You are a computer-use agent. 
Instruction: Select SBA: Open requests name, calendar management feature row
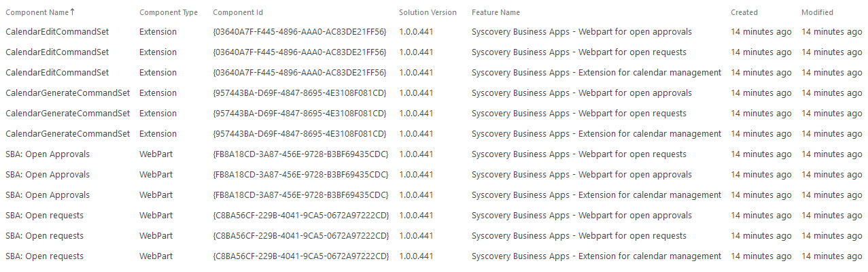click(x=45, y=256)
